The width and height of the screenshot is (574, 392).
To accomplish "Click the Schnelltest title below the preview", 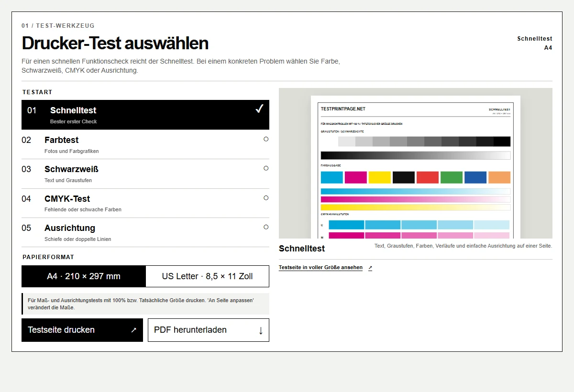I will (x=302, y=249).
